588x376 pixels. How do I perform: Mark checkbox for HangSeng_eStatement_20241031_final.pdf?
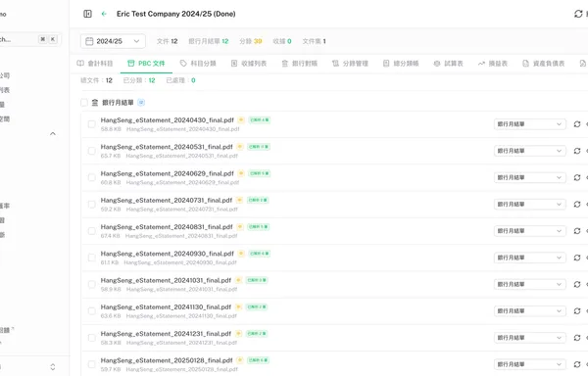pyautogui.click(x=91, y=284)
